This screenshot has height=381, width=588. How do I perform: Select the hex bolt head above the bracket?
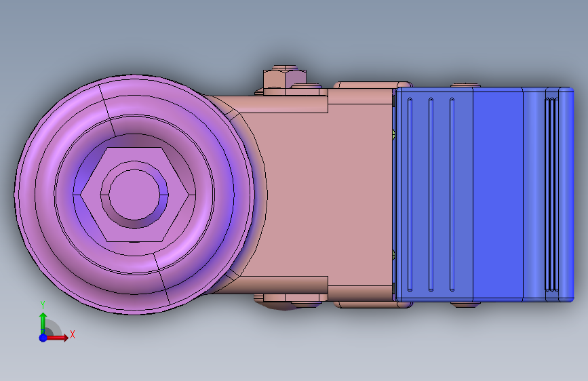[285, 81]
